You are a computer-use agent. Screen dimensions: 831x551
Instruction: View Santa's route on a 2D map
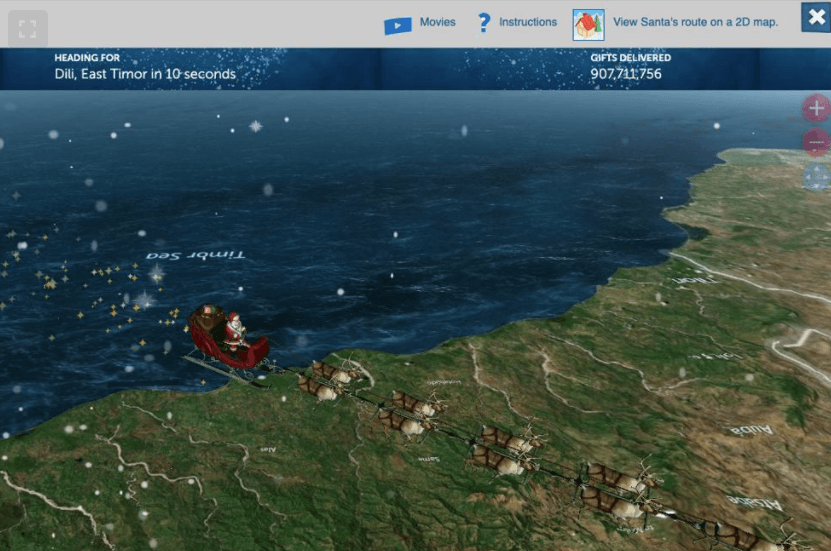[695, 22]
